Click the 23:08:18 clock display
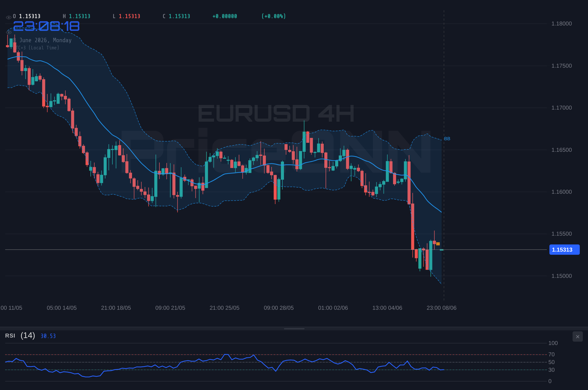Screen dimensions: 588x390 click(46, 26)
